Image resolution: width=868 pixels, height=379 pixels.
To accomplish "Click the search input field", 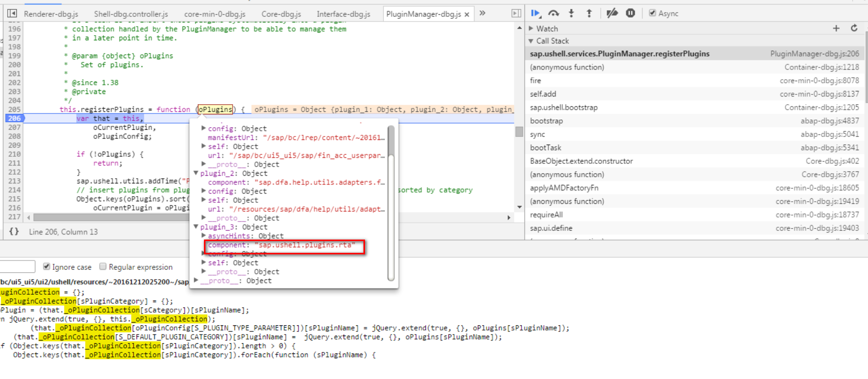I will click(17, 267).
